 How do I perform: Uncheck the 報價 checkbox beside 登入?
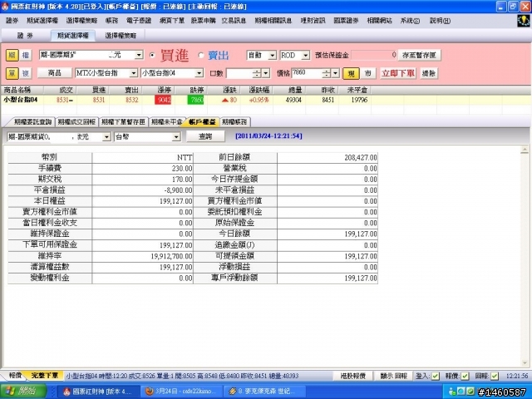tap(465, 376)
